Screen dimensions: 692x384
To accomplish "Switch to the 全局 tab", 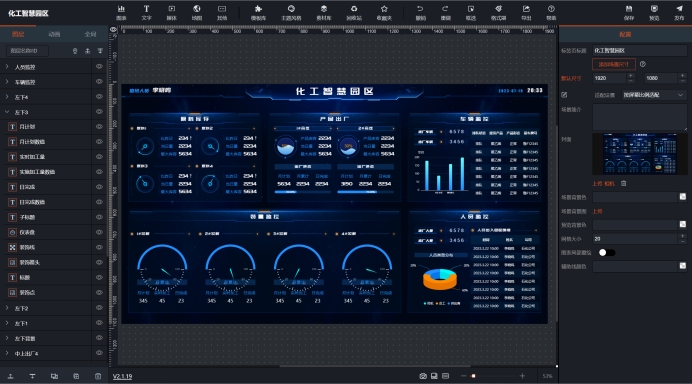I will pos(90,34).
